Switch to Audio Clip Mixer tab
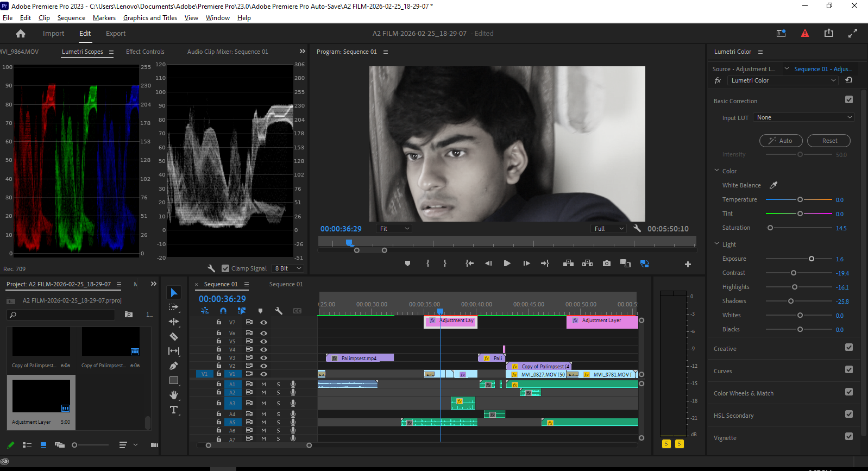The height and width of the screenshot is (471, 868). coord(228,52)
